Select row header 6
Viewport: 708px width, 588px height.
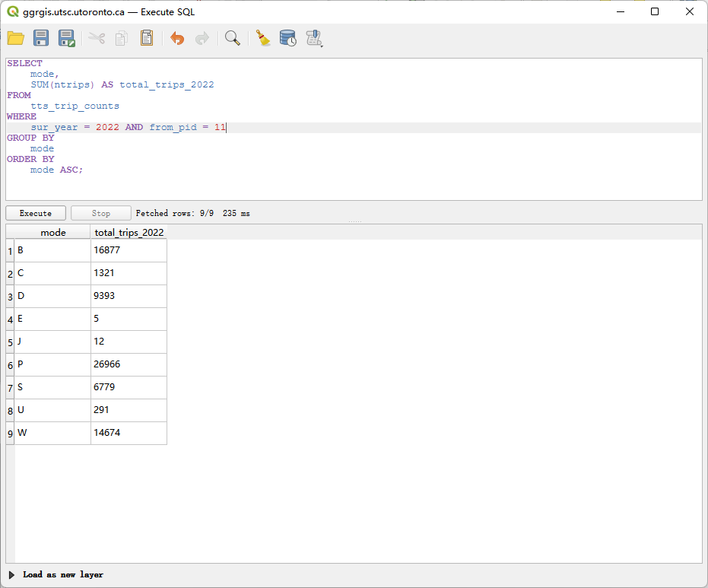[10, 365]
